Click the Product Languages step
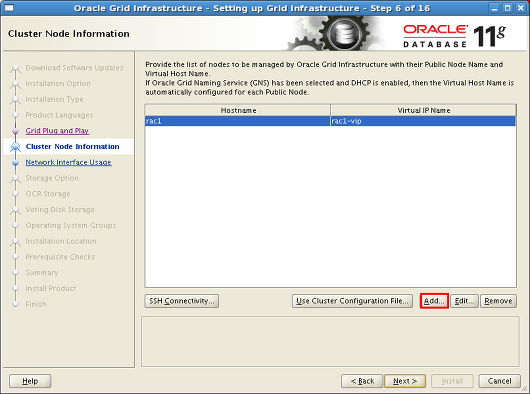The width and height of the screenshot is (530, 394). (59, 115)
